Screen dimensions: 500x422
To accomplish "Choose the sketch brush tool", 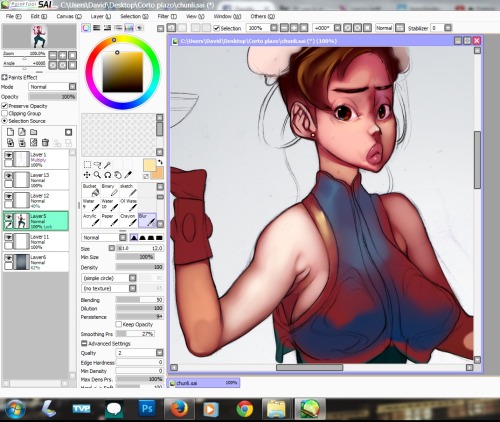I will coord(128,190).
